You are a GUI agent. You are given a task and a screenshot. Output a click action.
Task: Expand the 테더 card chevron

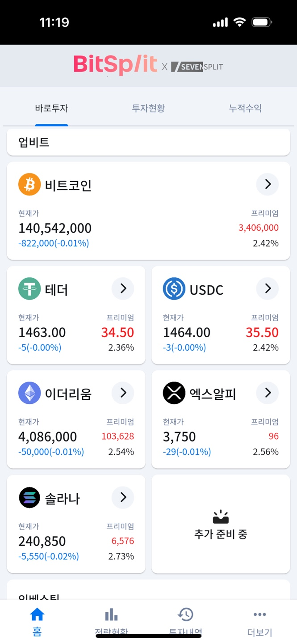tap(122, 288)
